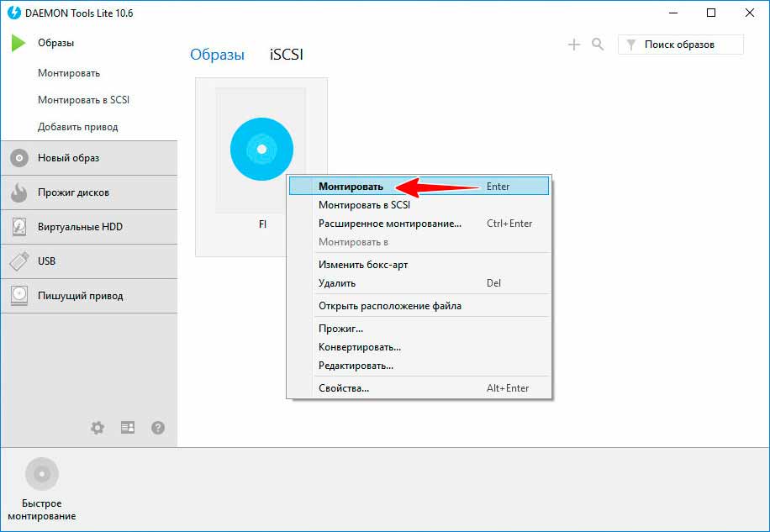Open the USB section label

[x=46, y=261]
